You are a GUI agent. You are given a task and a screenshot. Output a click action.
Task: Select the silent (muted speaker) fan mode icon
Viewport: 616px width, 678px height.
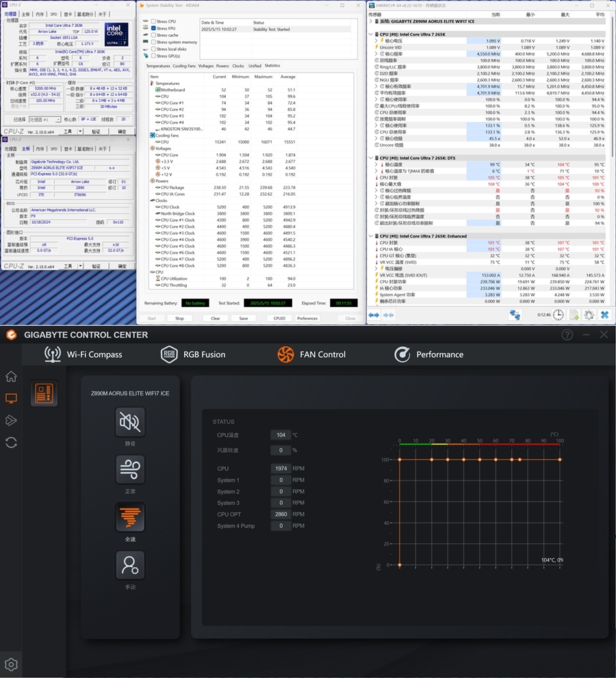(130, 421)
